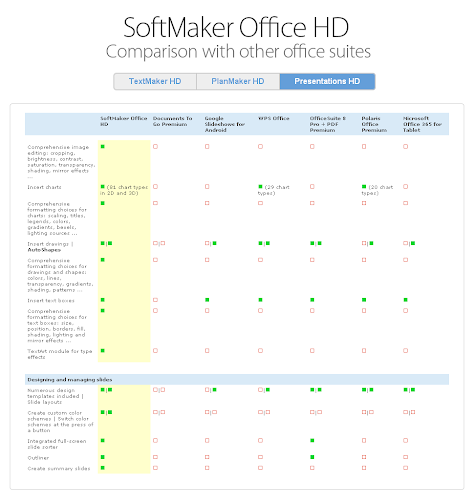Image resolution: width=474 pixels, height=500 pixels.
Task: Click the Designing and managing slides section header
Action: [70, 380]
